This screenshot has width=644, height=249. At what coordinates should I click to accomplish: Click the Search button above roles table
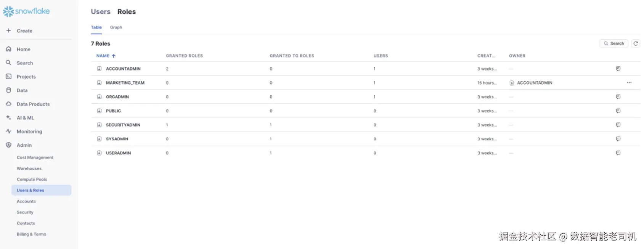click(x=613, y=43)
